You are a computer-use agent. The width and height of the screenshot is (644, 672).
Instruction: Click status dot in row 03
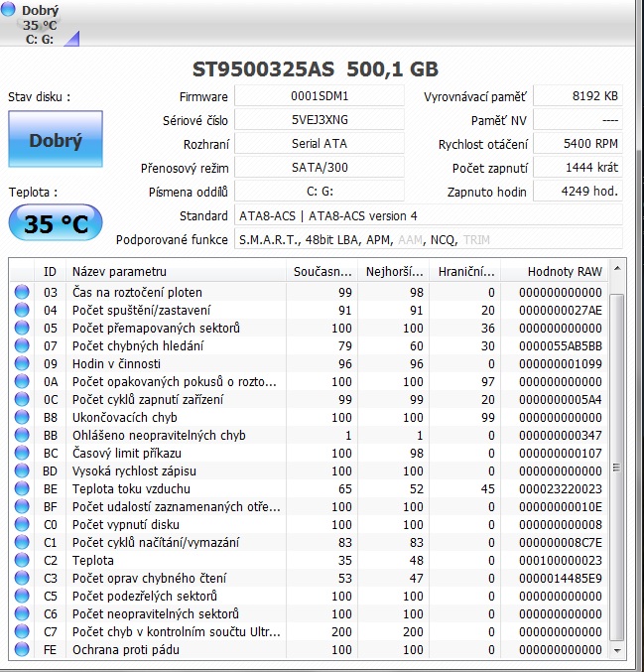pos(22,292)
